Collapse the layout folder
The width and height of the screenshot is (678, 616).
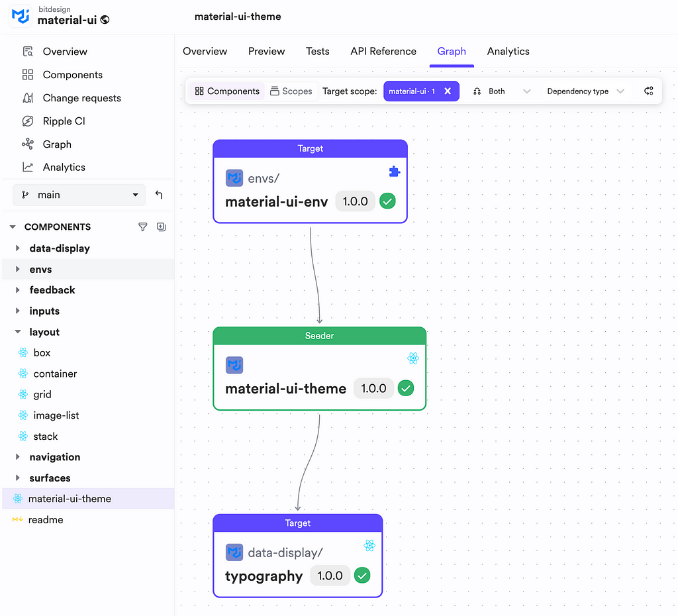18,332
